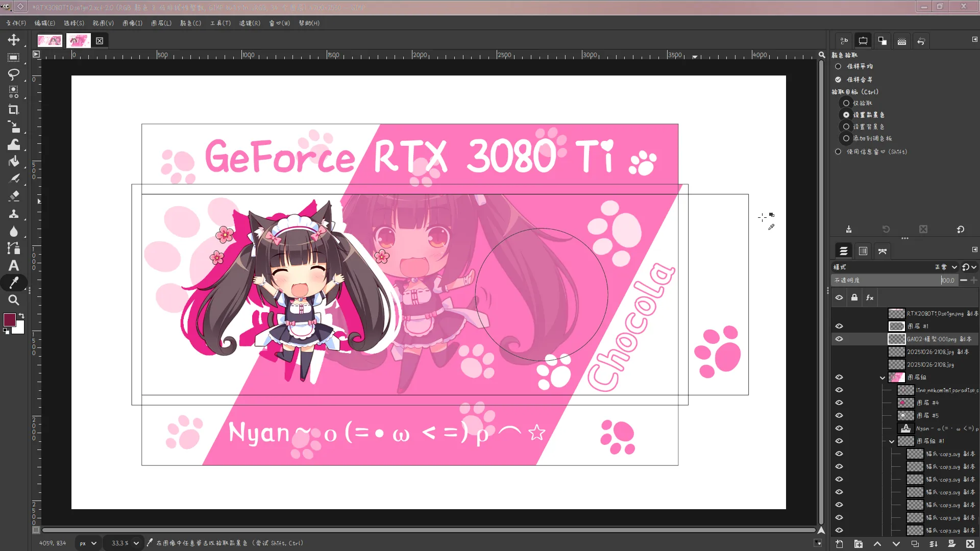This screenshot has height=551, width=980.
Task: Open the layers panel configuration menu
Action: 974,249
